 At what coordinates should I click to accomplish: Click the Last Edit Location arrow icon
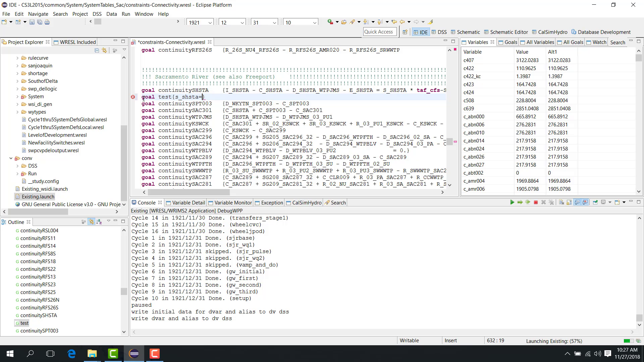pyautogui.click(x=394, y=22)
